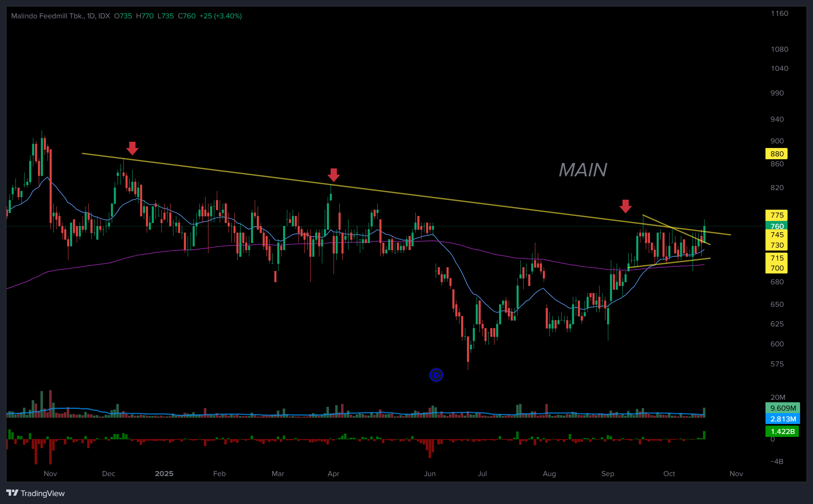
Task: Click the TradingView logo
Action: [x=36, y=493]
